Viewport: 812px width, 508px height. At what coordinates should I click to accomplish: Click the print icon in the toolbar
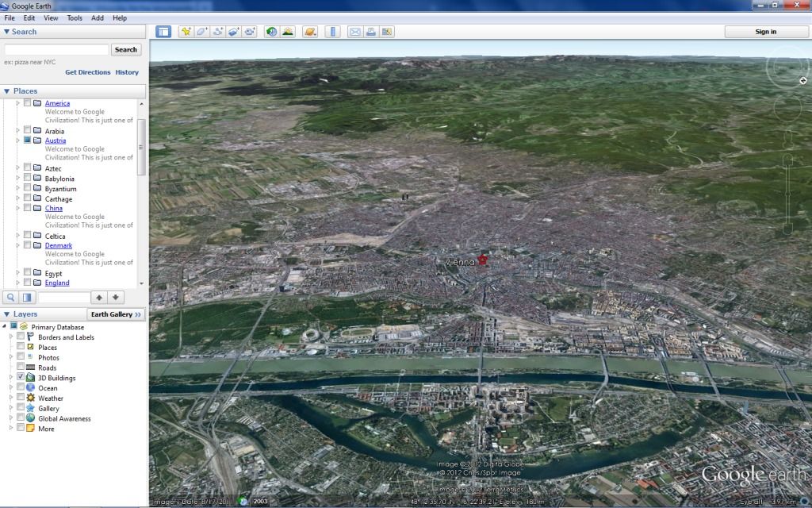pos(371,32)
